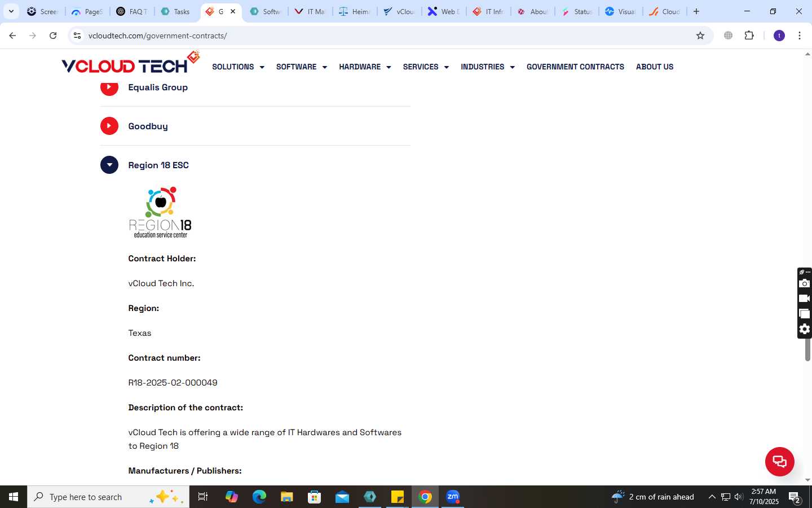Go to Government Contracts page
The height and width of the screenshot is (508, 812).
pos(575,67)
